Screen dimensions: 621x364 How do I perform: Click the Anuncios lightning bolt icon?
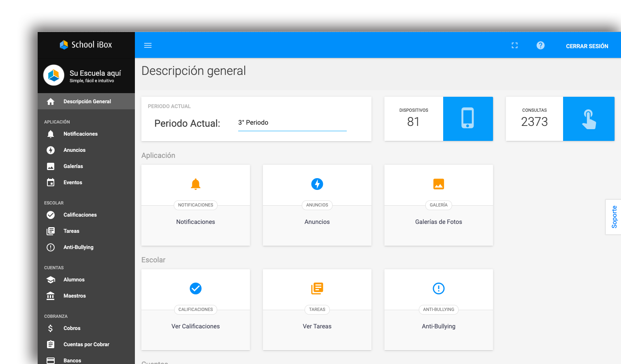50,150
